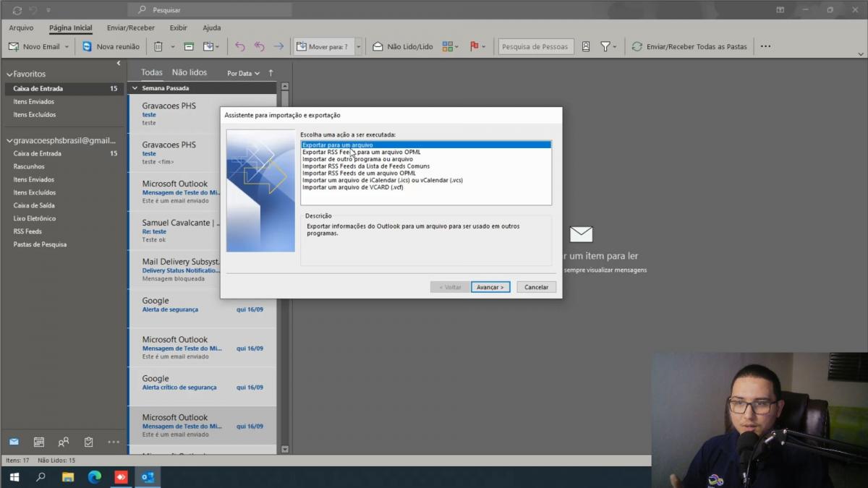Switch to People contacts icon
This screenshot has height=488, width=868.
click(x=64, y=442)
